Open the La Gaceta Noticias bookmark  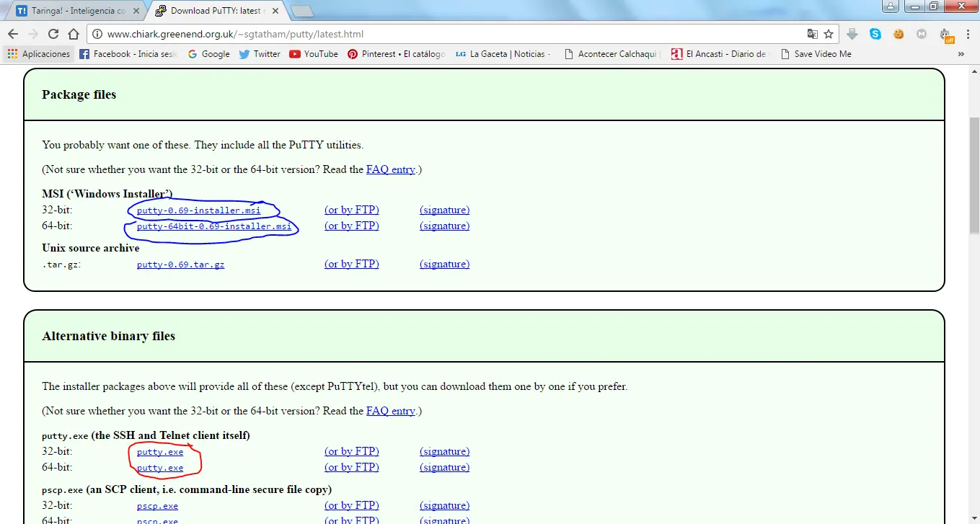tap(503, 54)
